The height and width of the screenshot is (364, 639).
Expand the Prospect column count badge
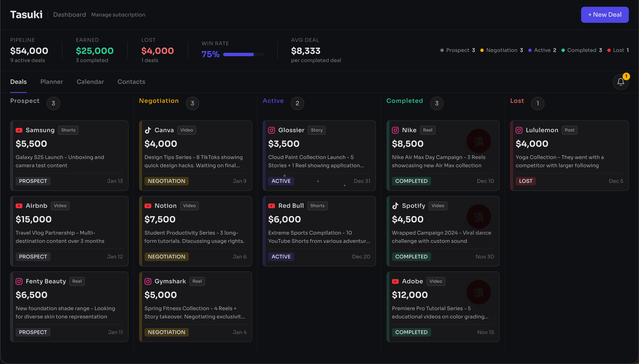[53, 103]
